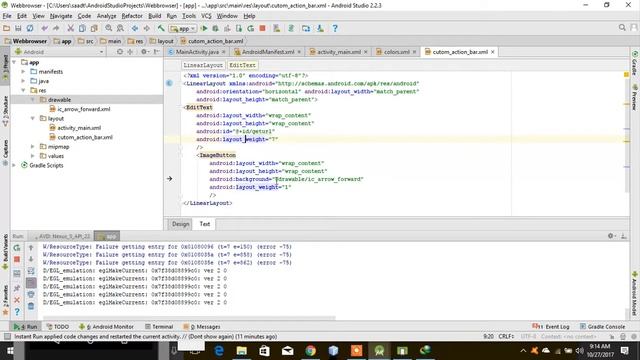Debug app with the bug icon
Screen dimensions: 640x360
click(x=216, y=28)
